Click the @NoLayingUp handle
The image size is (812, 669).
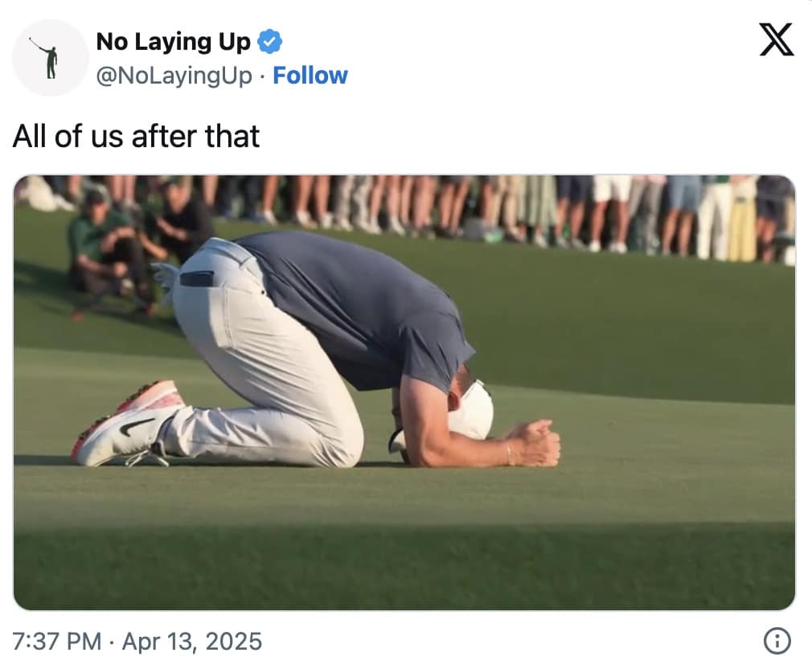point(174,76)
